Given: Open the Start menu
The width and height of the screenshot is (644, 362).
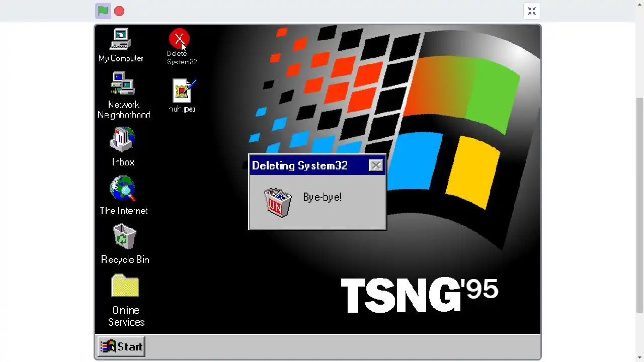Looking at the screenshot, I should point(121,346).
